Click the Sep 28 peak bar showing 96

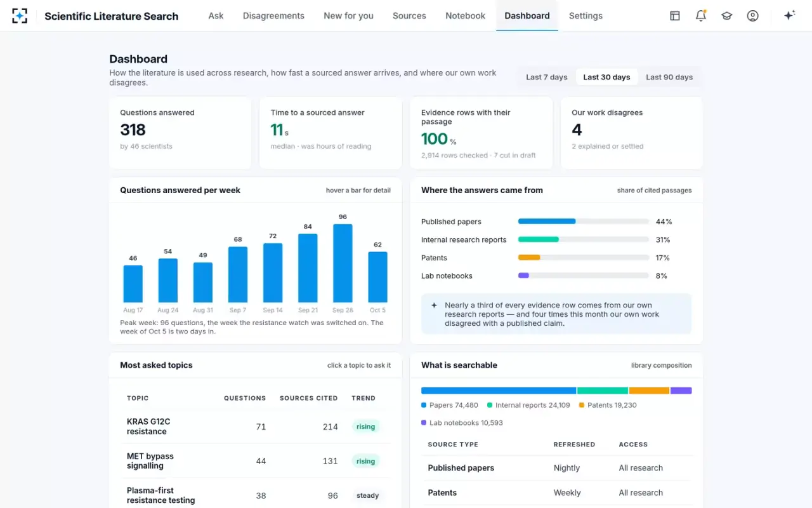343,264
